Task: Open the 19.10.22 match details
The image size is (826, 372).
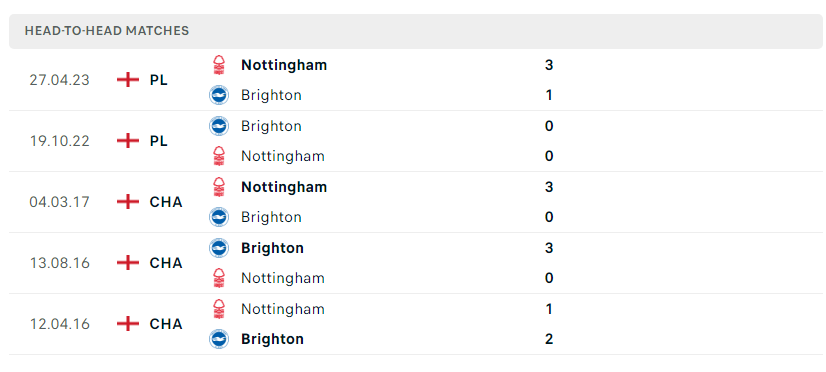Action: (416, 141)
